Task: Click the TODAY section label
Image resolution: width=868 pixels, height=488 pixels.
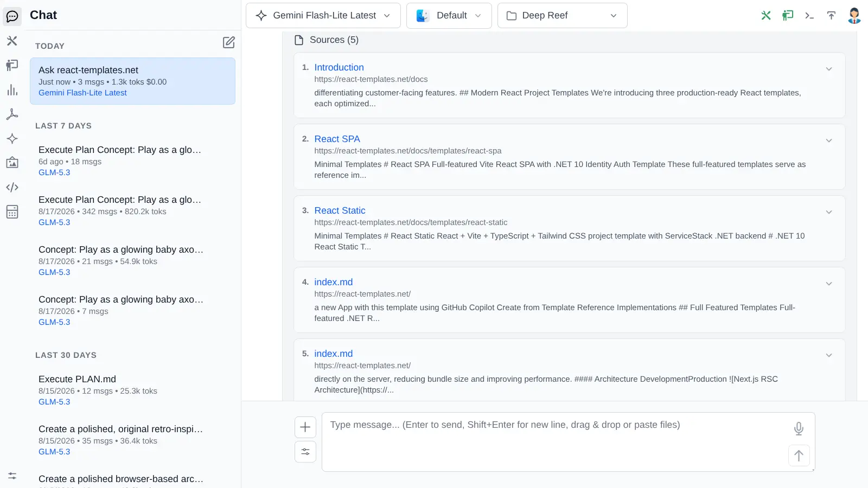Action: (x=50, y=46)
